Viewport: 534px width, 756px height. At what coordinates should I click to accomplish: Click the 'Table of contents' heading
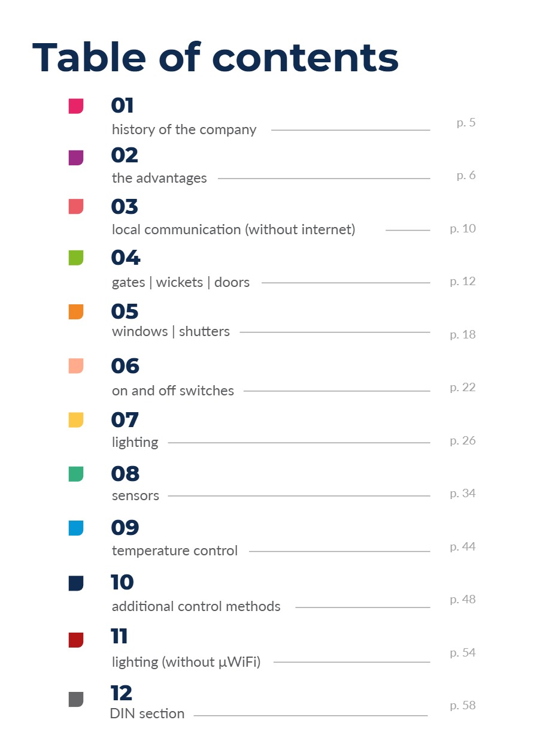216,58
